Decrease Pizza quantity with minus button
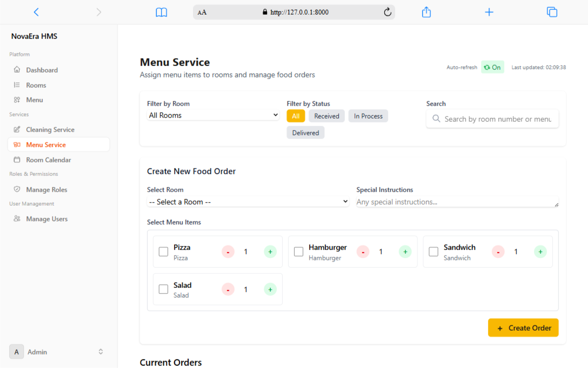588x368 pixels. pyautogui.click(x=228, y=252)
